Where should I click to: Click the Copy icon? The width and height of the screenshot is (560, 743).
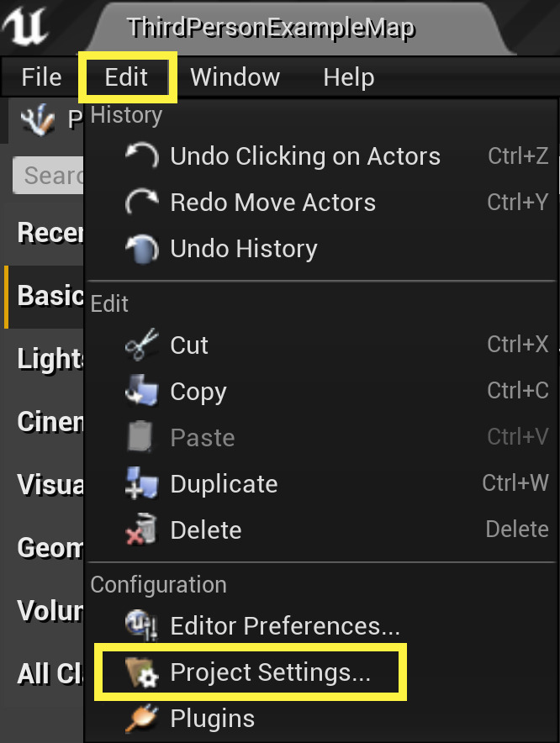coord(140,392)
